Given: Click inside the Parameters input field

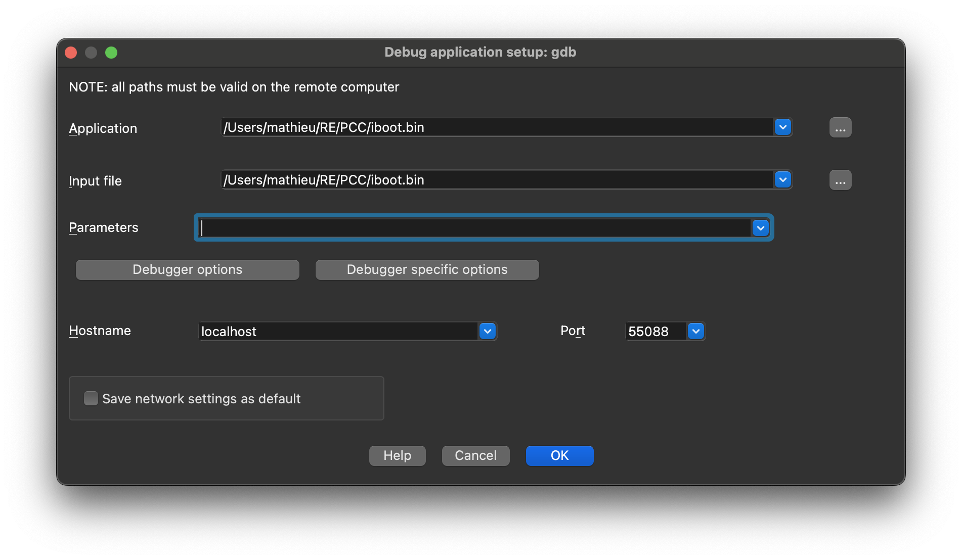Looking at the screenshot, I should click(455, 228).
